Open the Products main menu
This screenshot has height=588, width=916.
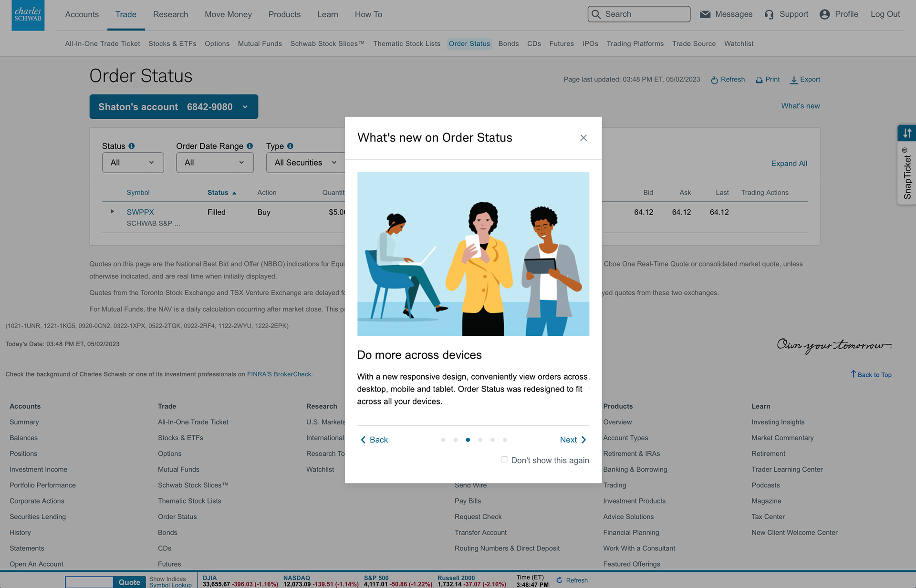[284, 14]
